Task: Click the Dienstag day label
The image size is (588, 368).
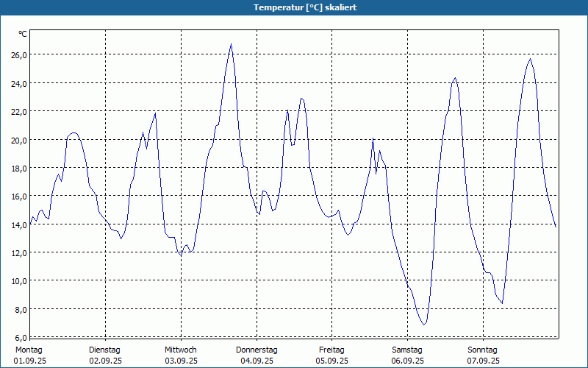Action: (104, 350)
